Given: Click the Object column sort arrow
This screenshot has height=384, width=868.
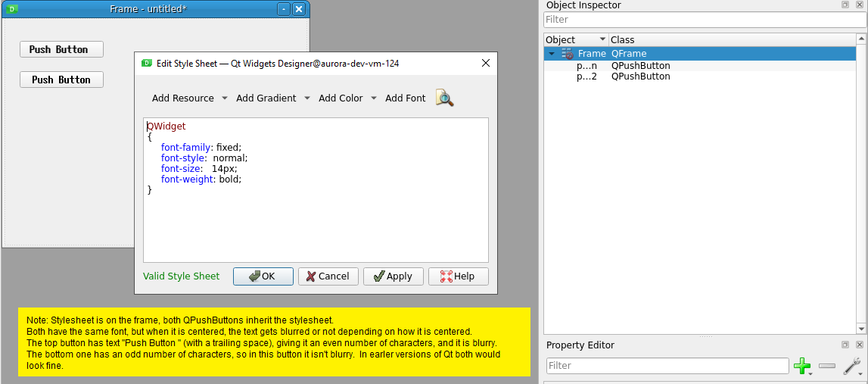Looking at the screenshot, I should click(603, 40).
